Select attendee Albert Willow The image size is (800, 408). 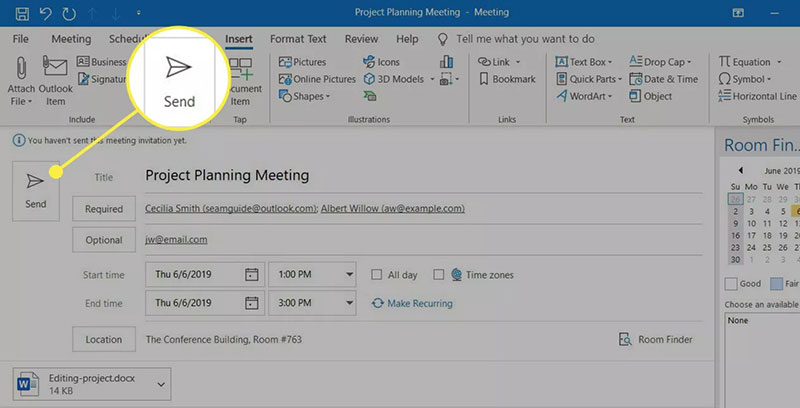click(x=393, y=209)
